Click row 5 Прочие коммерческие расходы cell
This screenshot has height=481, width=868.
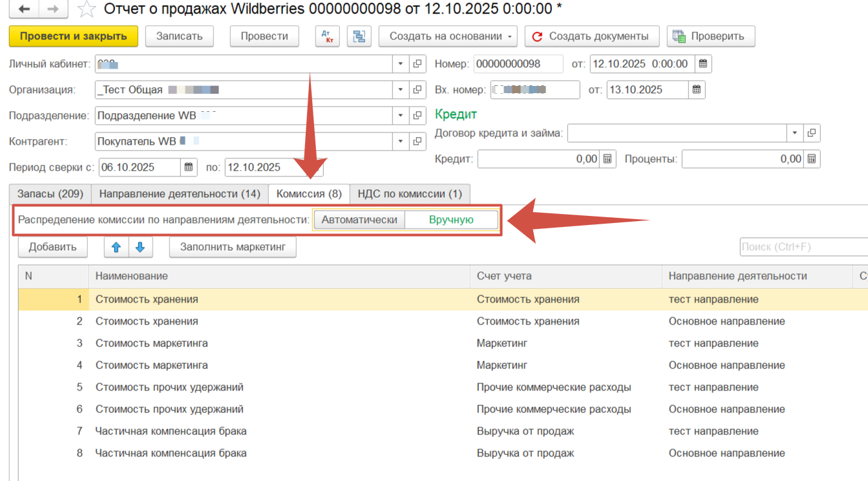[x=566, y=387]
